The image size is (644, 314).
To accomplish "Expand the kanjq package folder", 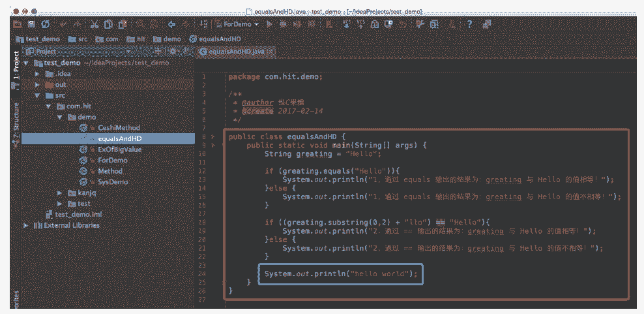I will [61, 193].
